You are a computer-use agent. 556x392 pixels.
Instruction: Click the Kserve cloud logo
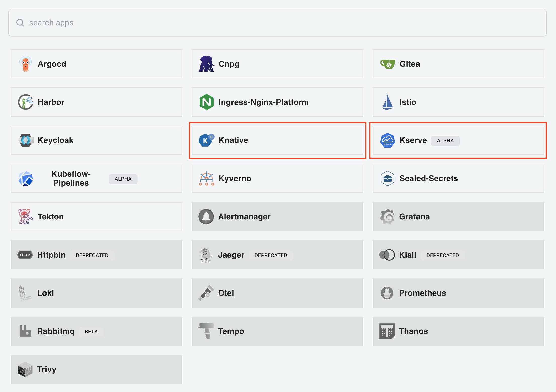pyautogui.click(x=387, y=140)
